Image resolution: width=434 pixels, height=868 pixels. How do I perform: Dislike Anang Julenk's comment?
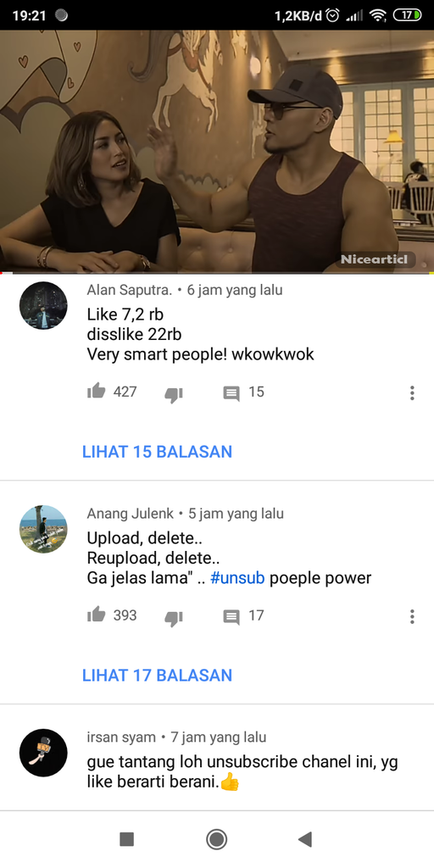click(x=174, y=618)
